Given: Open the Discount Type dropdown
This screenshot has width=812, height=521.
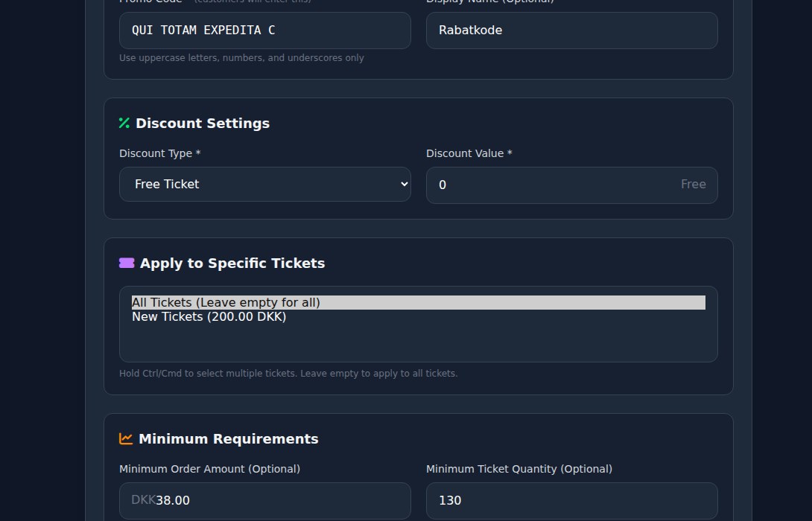Looking at the screenshot, I should pyautogui.click(x=265, y=184).
